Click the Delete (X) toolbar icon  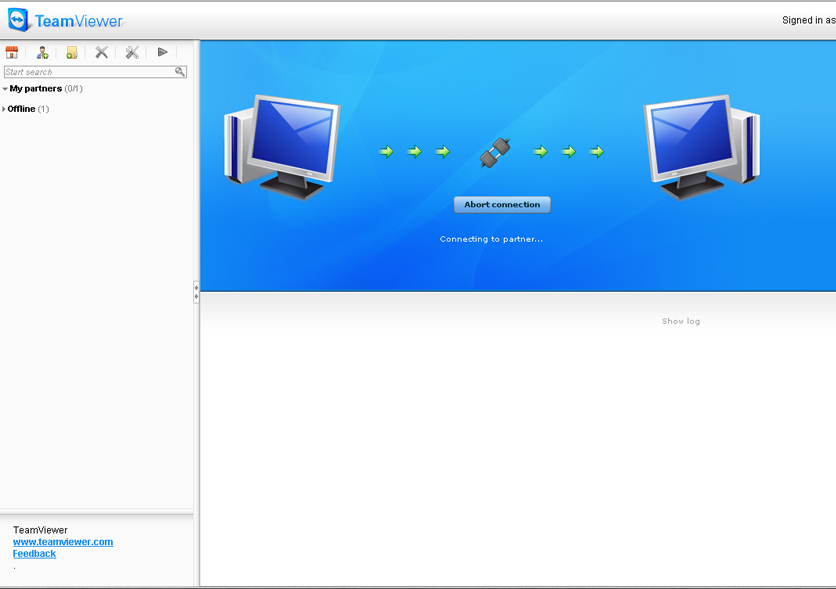101,52
